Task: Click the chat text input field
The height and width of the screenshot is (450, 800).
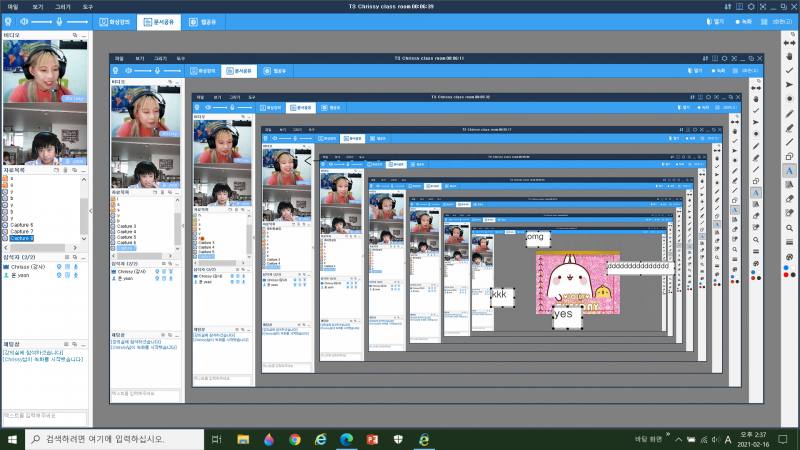Action: pos(44,414)
